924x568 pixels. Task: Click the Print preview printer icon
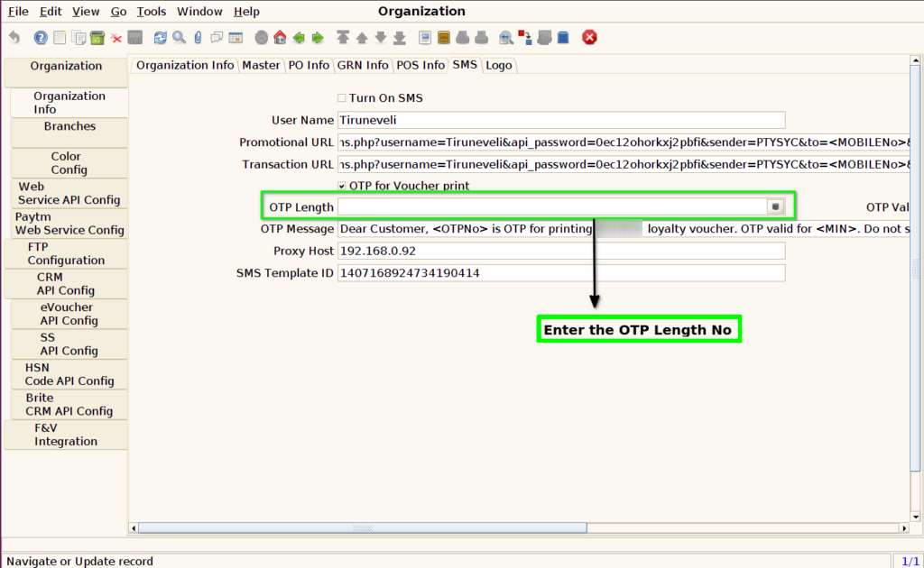463,38
